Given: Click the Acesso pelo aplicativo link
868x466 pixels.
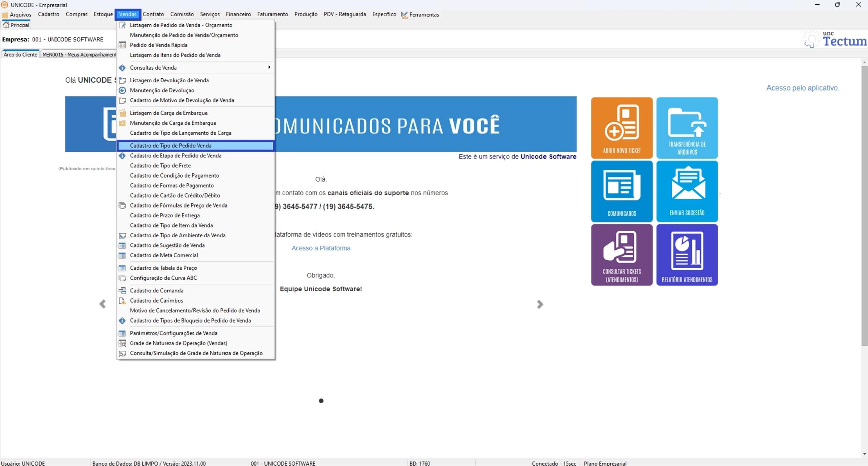Looking at the screenshot, I should (x=802, y=88).
